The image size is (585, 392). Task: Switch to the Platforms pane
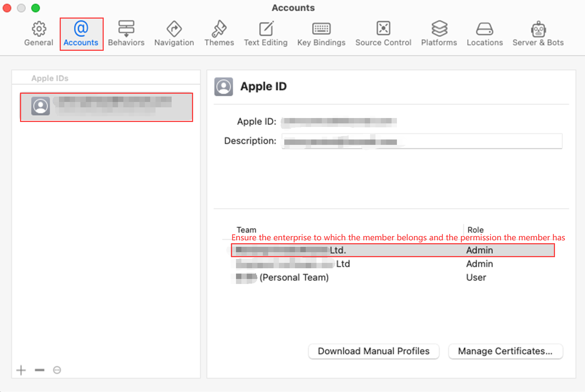point(439,33)
